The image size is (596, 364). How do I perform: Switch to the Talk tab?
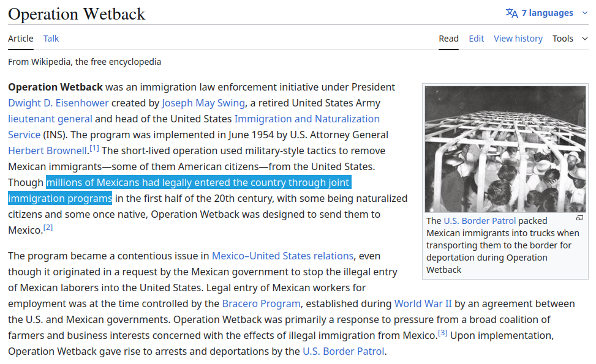[x=51, y=39]
